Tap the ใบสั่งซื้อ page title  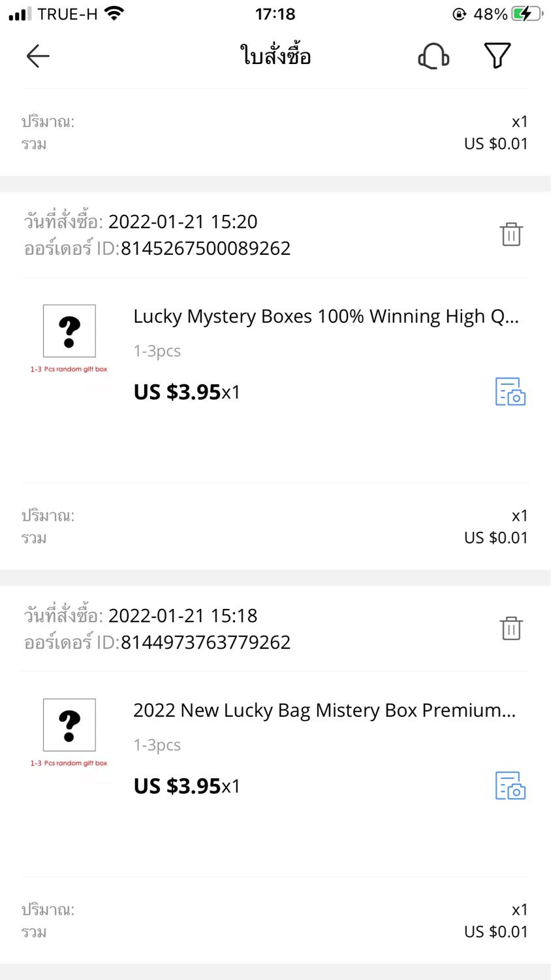(x=275, y=56)
